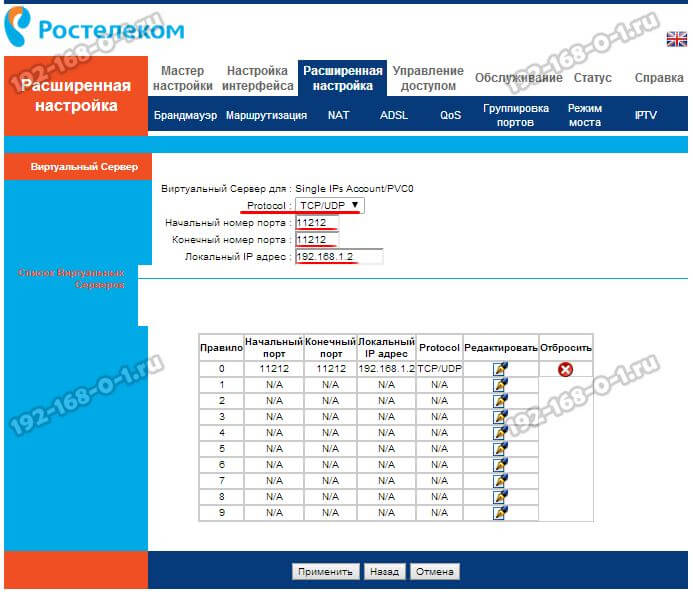The image size is (693, 600).
Task: Click the edit icon for rule 1
Action: click(x=500, y=385)
